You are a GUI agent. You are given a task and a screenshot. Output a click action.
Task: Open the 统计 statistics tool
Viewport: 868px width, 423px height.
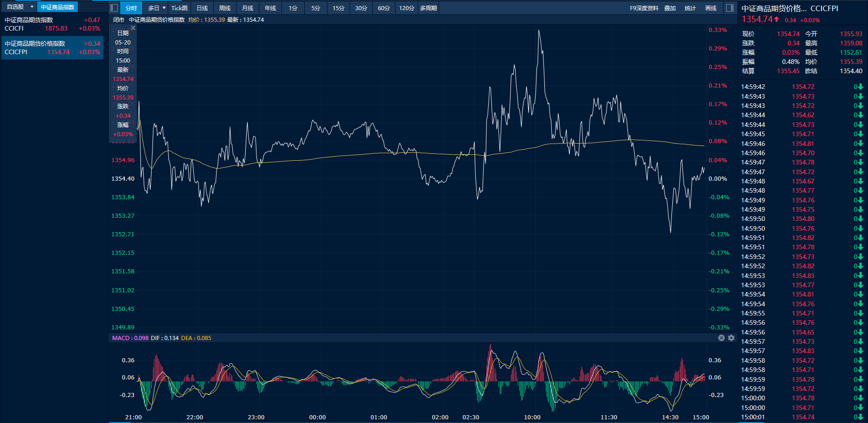click(x=690, y=8)
